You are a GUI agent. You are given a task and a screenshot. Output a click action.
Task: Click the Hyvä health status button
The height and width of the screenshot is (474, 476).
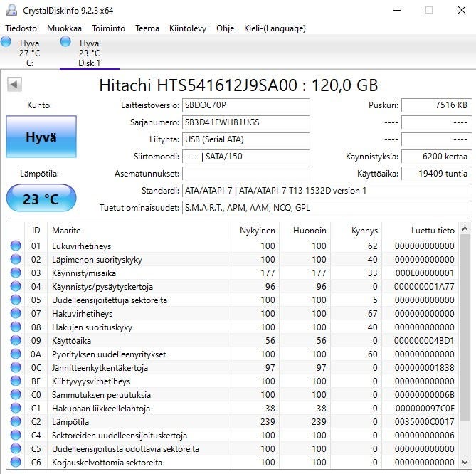(41, 137)
